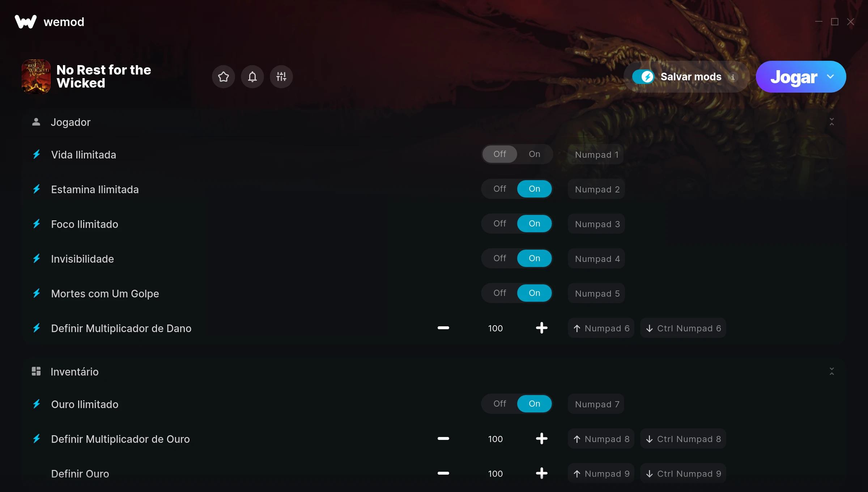Click the Jogar button
868x492 pixels.
pos(793,77)
